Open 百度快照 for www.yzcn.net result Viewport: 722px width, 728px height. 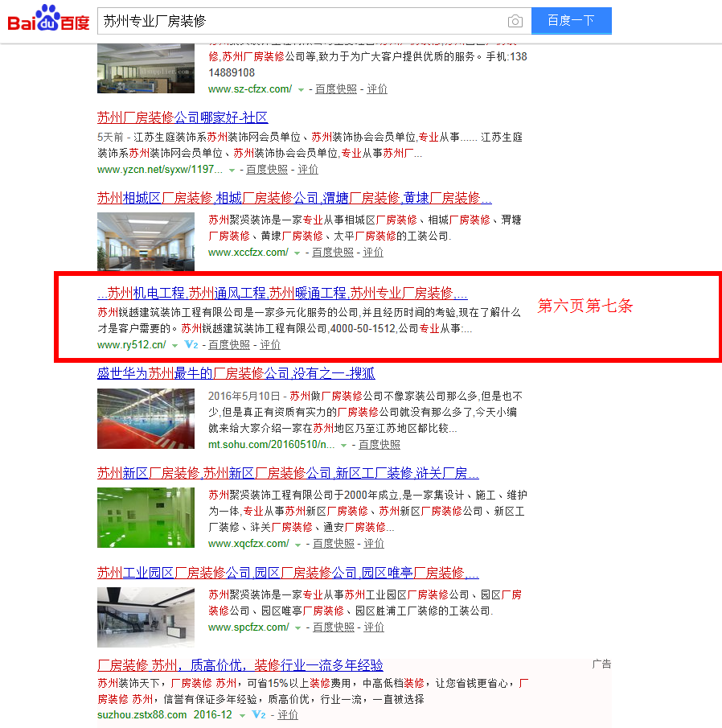point(267,170)
